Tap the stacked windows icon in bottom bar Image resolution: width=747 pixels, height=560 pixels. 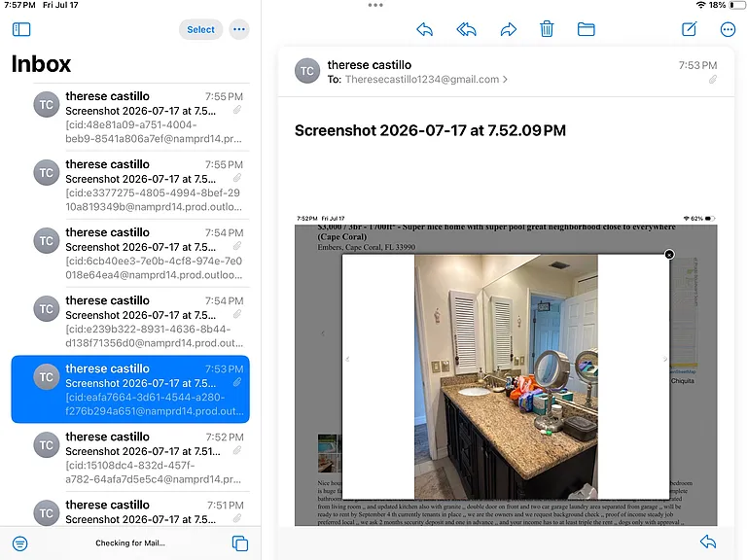239,543
